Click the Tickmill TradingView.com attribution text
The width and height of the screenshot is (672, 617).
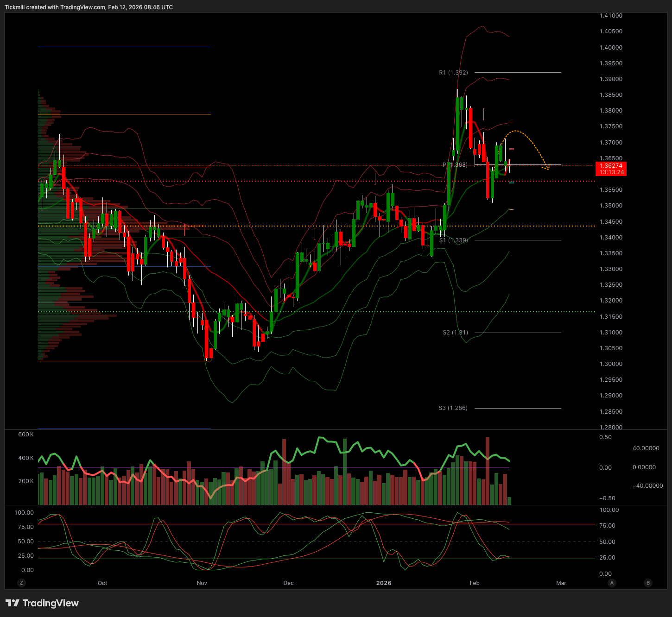point(89,7)
